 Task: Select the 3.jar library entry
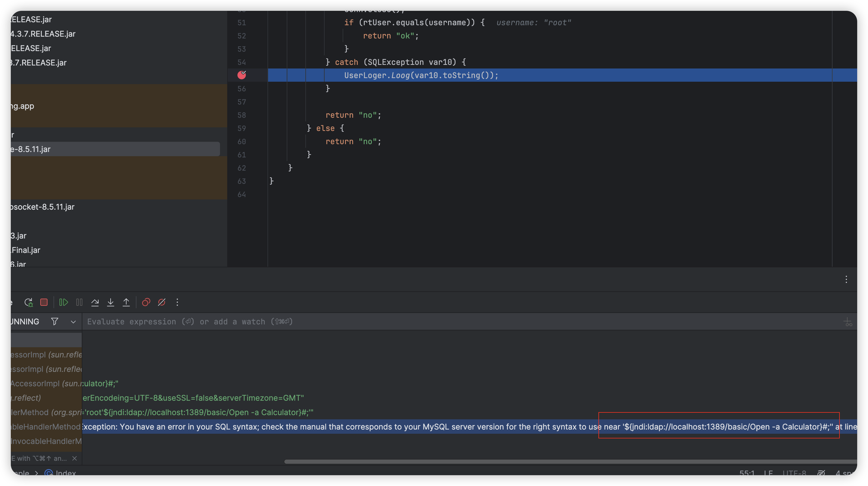tap(19, 235)
